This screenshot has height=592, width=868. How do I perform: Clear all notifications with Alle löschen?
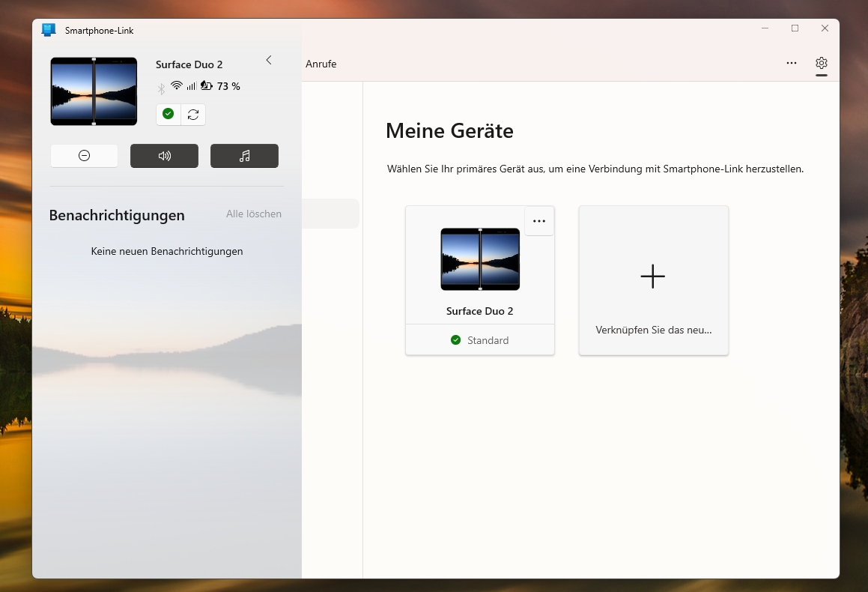(254, 214)
